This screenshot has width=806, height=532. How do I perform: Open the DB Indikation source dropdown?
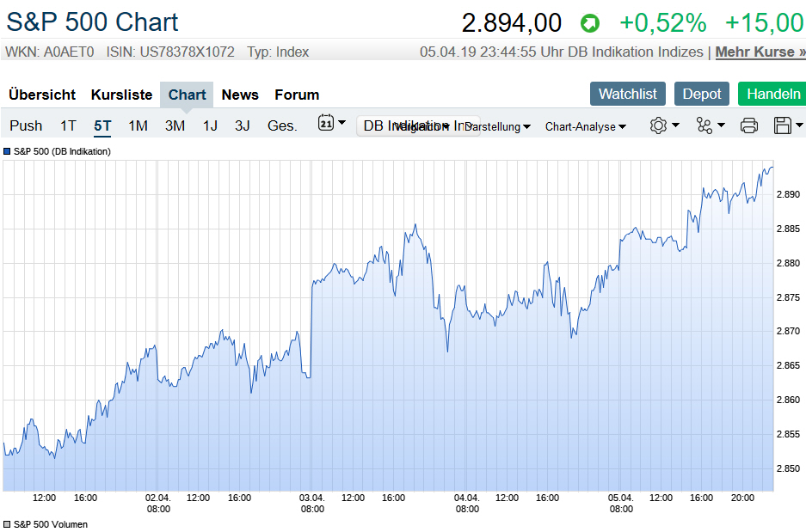click(418, 125)
